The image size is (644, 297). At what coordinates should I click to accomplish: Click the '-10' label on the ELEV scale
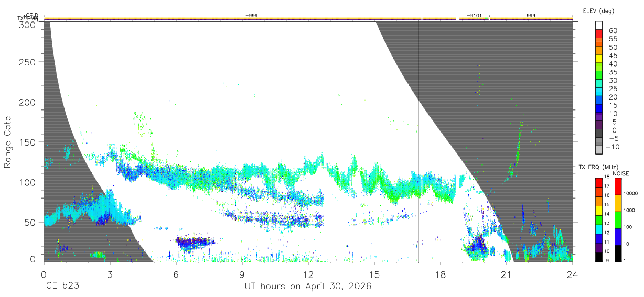click(x=611, y=147)
